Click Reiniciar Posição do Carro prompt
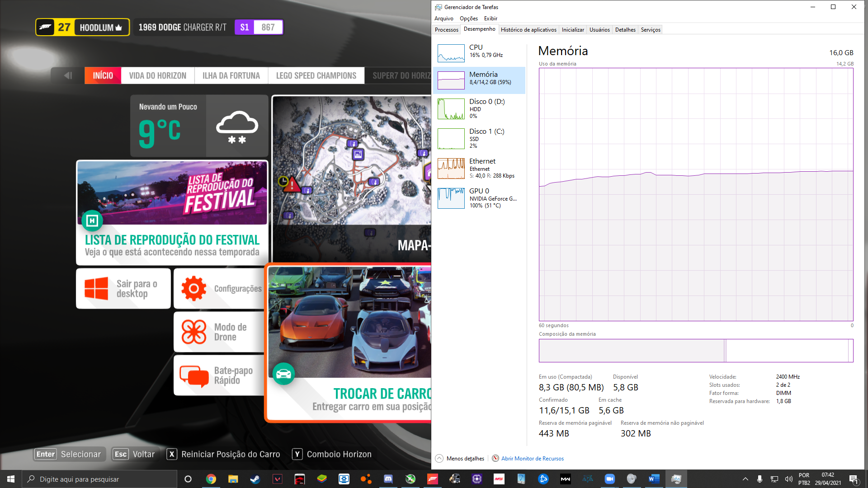Image resolution: width=868 pixels, height=488 pixels. (x=223, y=454)
